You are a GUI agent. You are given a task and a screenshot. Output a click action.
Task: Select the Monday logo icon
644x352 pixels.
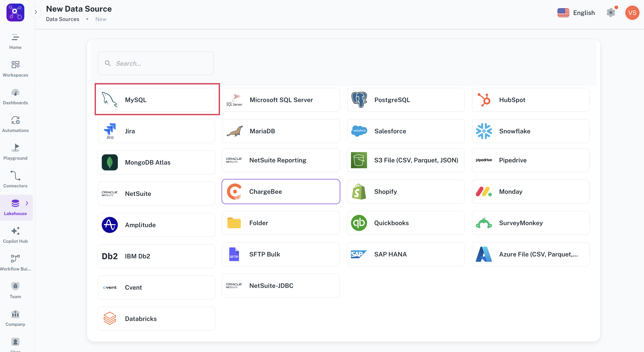tap(484, 191)
